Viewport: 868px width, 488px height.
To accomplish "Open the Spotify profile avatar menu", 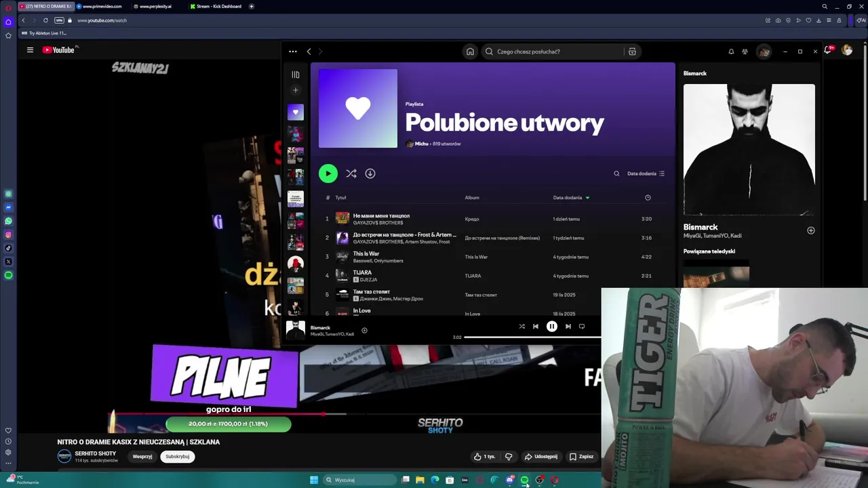I will (x=764, y=52).
